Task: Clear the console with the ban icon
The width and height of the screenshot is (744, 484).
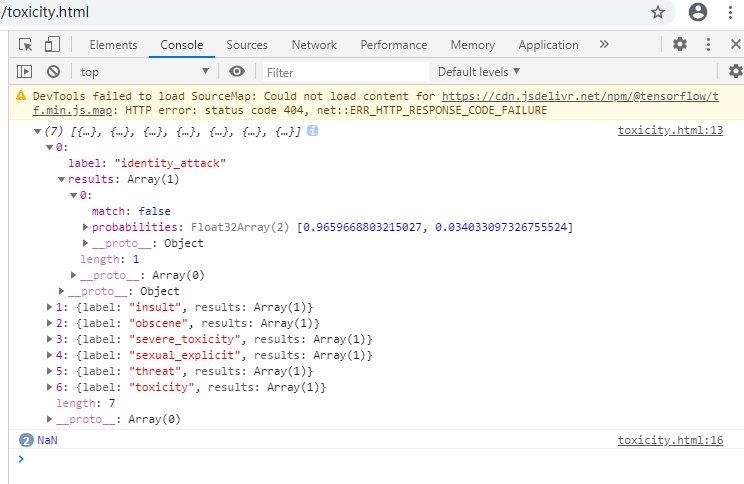Action: click(53, 72)
